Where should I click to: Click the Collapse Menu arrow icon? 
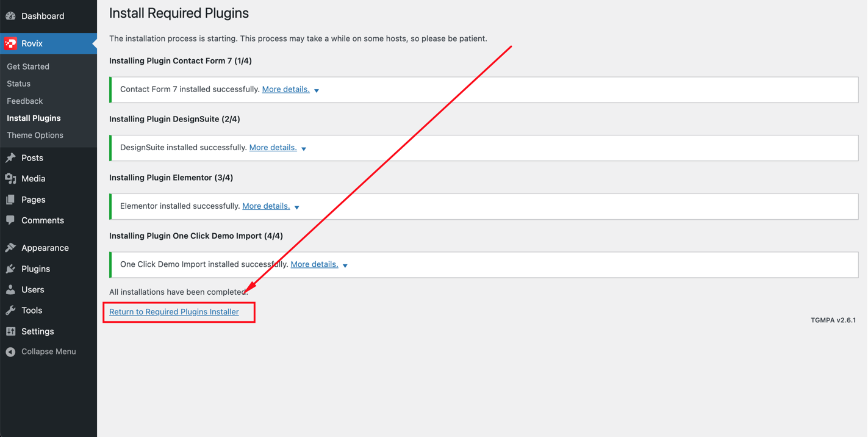click(x=10, y=352)
